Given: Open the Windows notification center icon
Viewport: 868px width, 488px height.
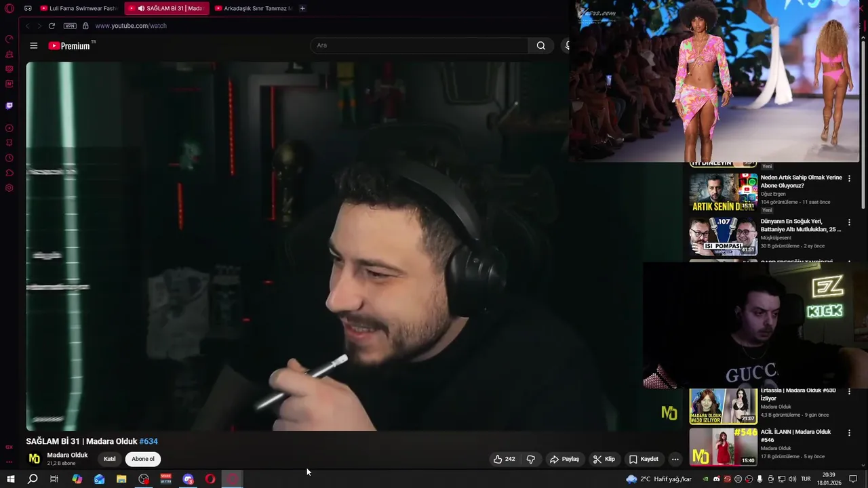Looking at the screenshot, I should [x=854, y=479].
